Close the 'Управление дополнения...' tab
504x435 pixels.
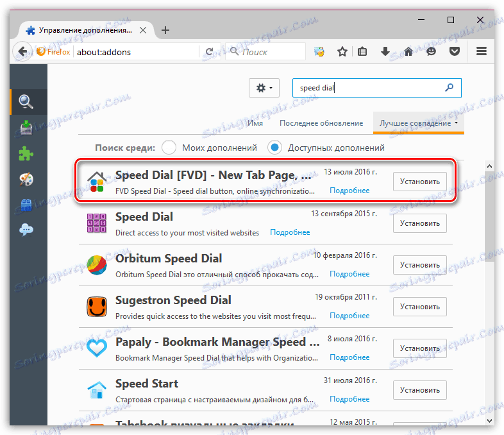(x=143, y=30)
